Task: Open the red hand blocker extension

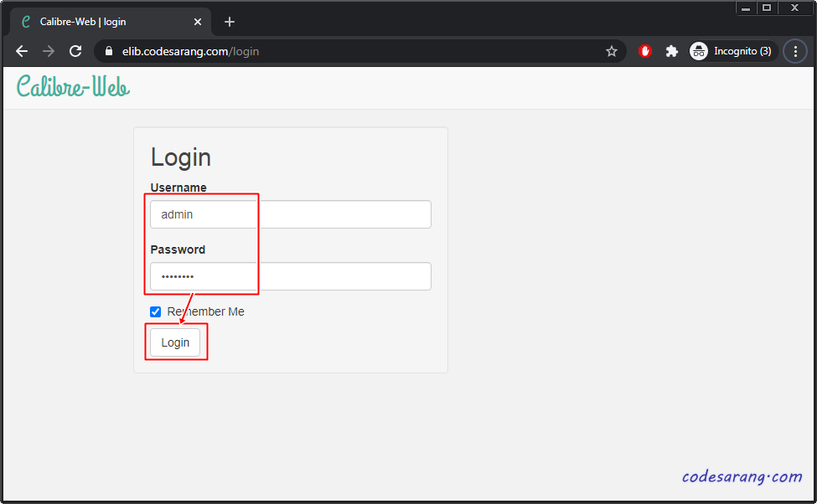Action: pos(645,51)
